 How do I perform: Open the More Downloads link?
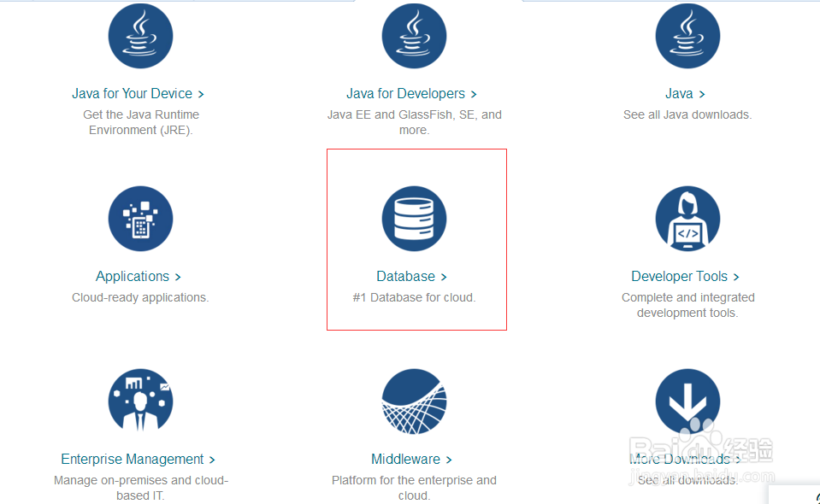(685, 459)
